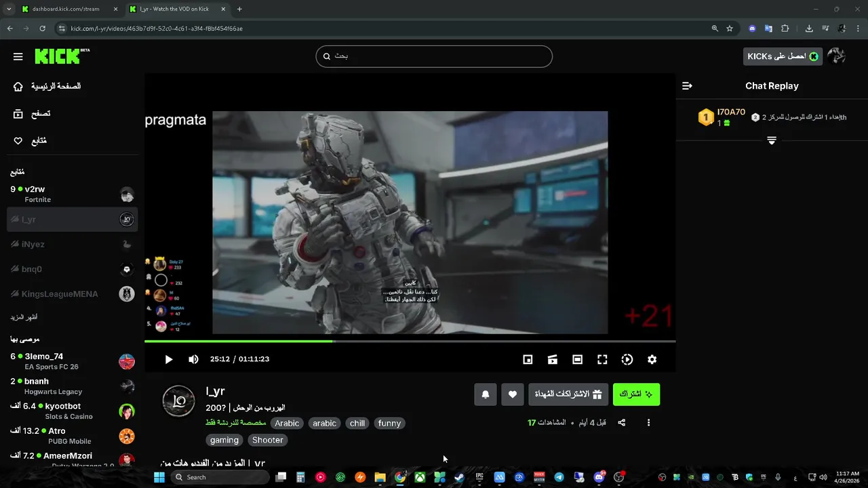The height and width of the screenshot is (488, 868).
Task: Click the l_yr channel avatar
Action: click(x=179, y=402)
